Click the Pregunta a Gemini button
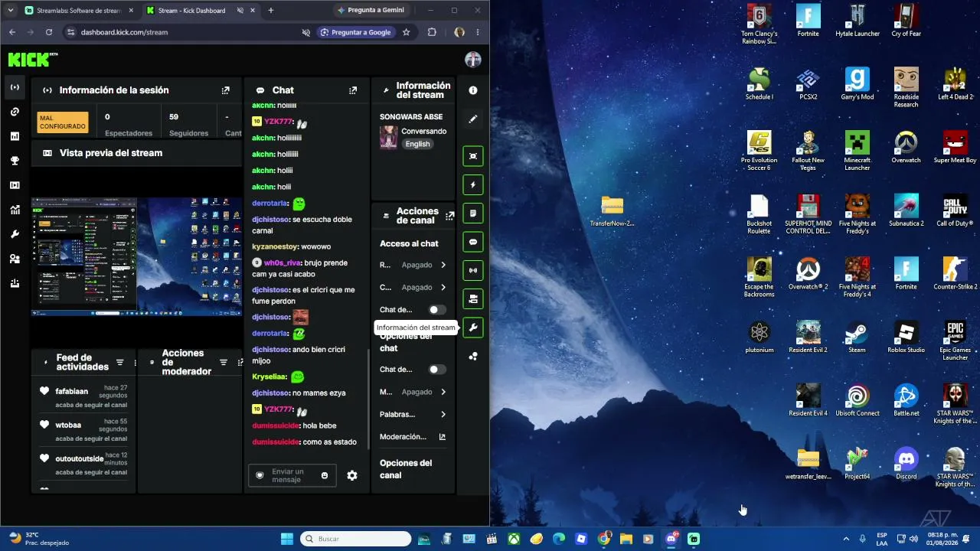The image size is (980, 551). tap(371, 11)
